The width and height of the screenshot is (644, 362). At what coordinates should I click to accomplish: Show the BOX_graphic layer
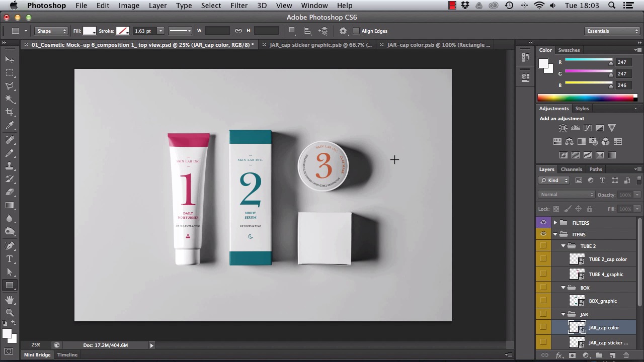[x=543, y=301]
